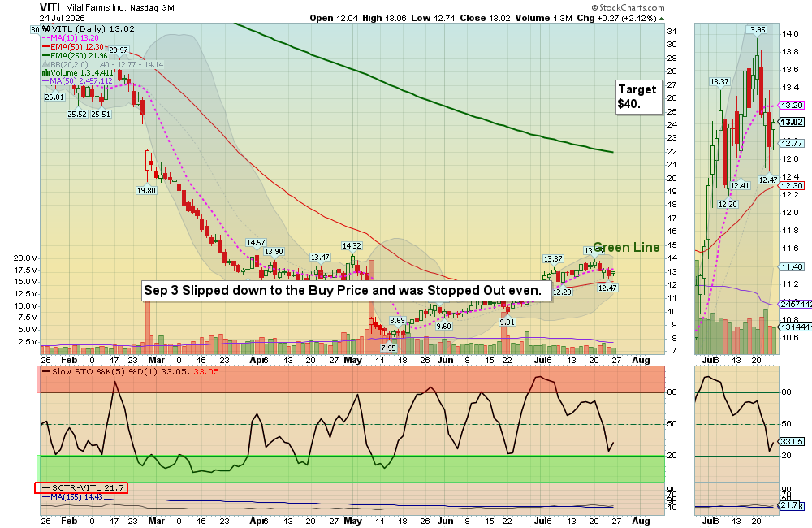Viewport: 812px width, 528px height.
Task: Click the 14.32 high price label
Action: tap(352, 246)
